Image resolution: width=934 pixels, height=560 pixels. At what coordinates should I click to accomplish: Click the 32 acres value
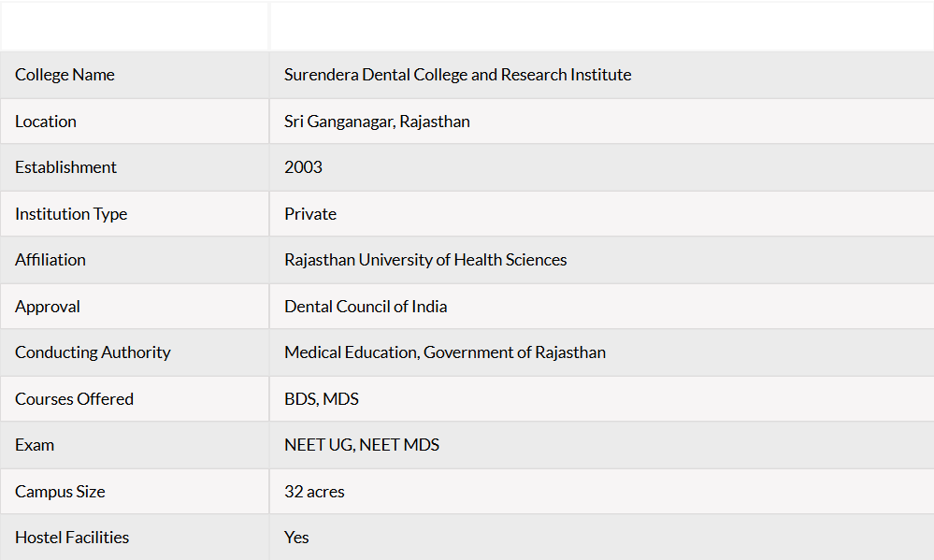click(x=314, y=492)
